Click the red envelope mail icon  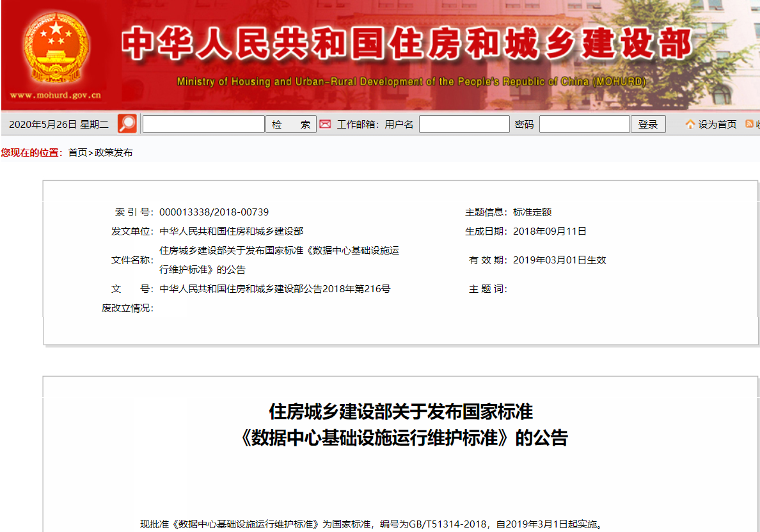tap(325, 125)
